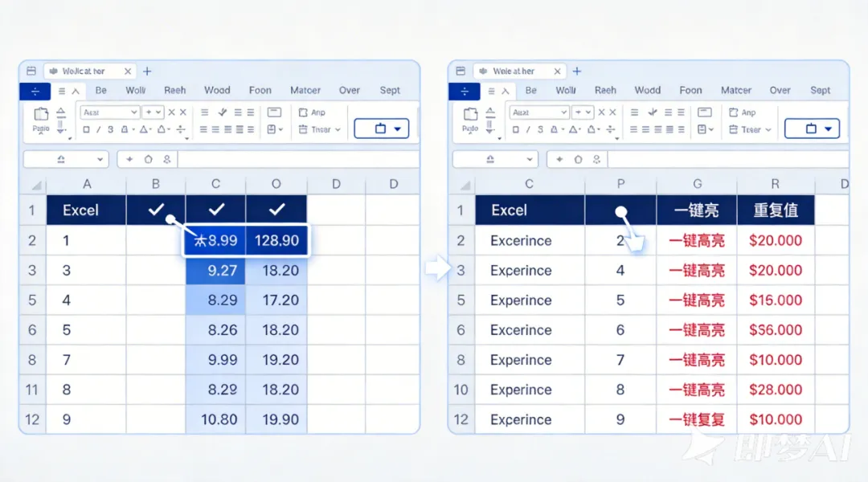Open a new tab with plus in right window
The height and width of the screenshot is (482, 868).
pyautogui.click(x=577, y=71)
